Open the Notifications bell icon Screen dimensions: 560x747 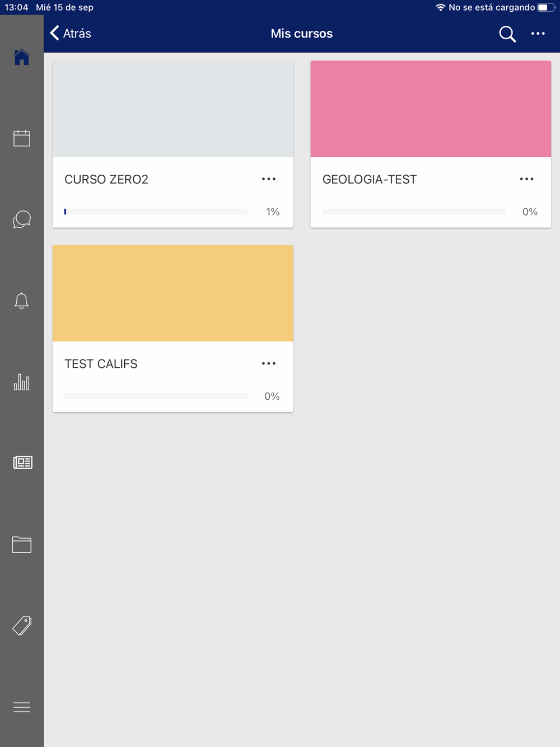[x=22, y=301]
